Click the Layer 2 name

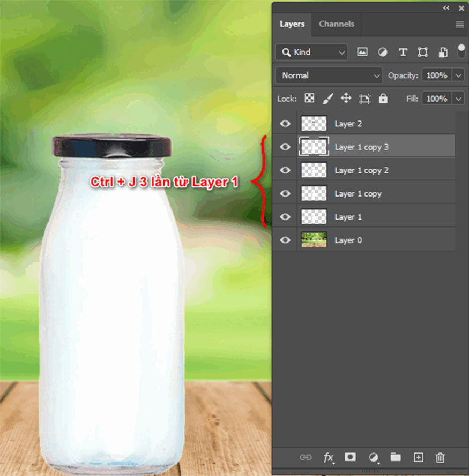[348, 124]
